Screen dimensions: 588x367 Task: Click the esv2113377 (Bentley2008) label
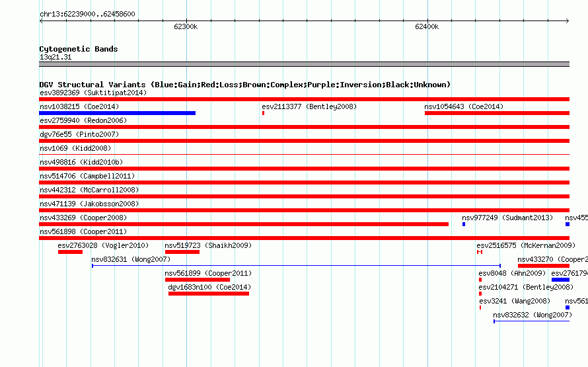pyautogui.click(x=309, y=106)
